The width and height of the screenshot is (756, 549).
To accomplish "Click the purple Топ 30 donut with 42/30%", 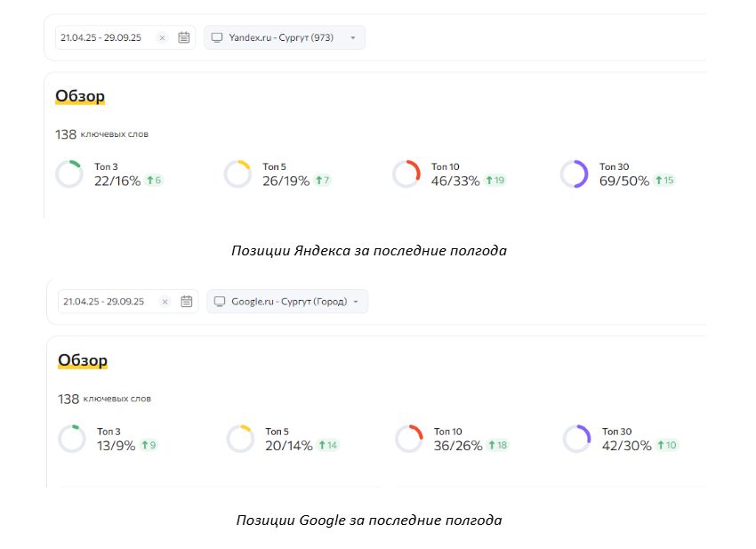I will click(576, 438).
